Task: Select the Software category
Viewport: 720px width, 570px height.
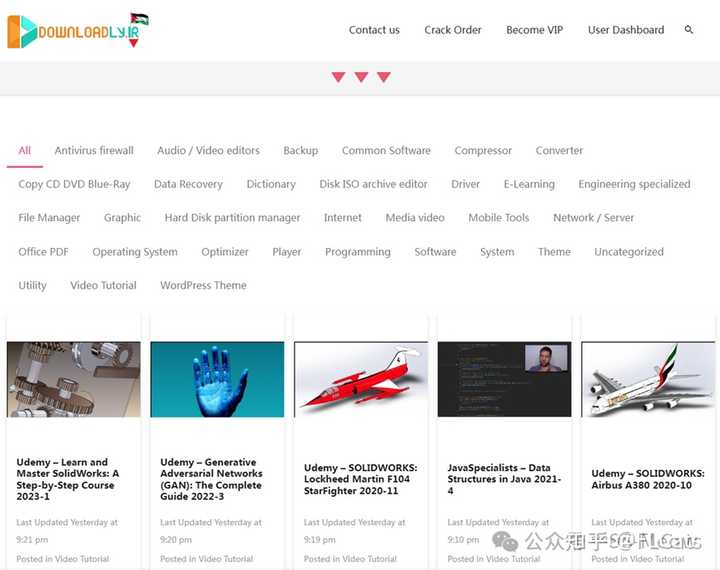Action: (x=435, y=252)
